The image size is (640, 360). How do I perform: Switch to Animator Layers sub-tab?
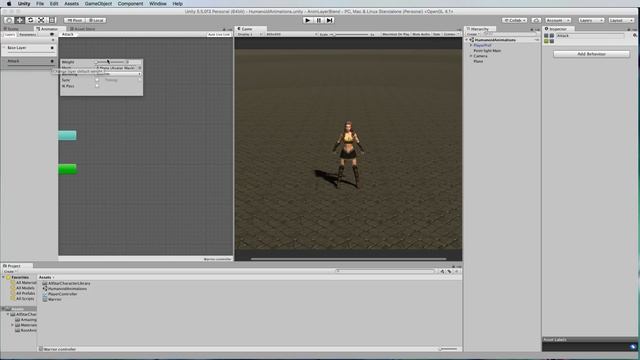[9, 35]
